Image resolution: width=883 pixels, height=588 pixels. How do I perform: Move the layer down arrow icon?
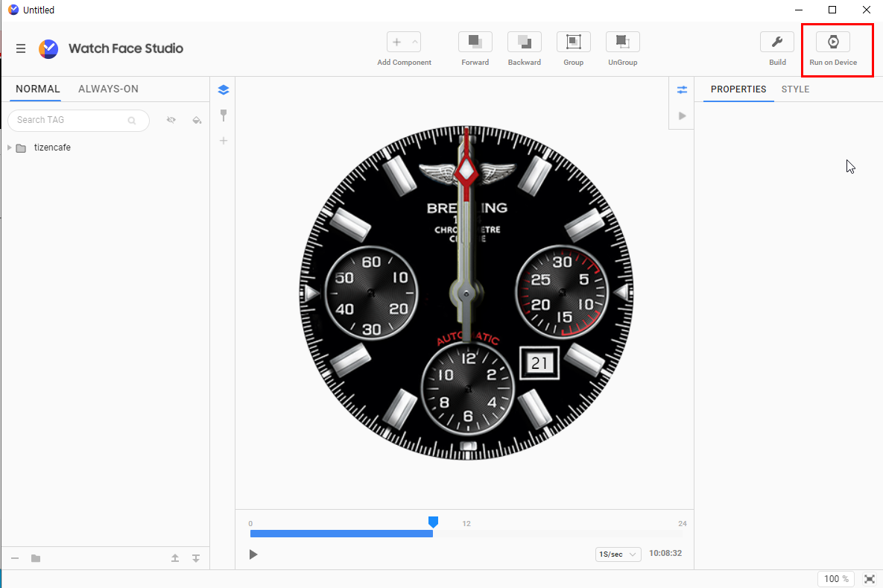(196, 558)
